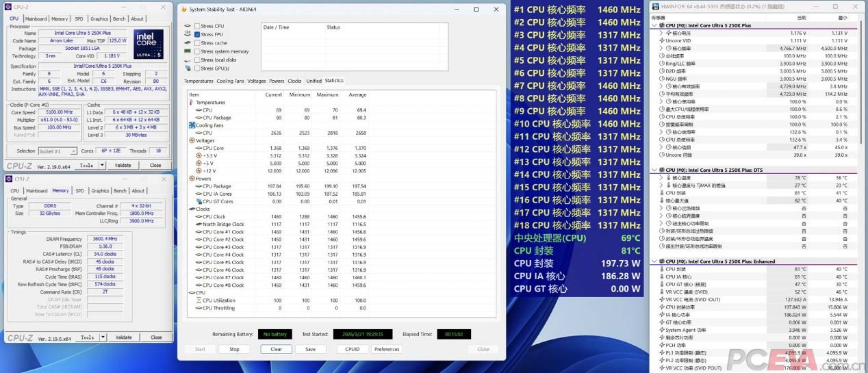
Task: Switch to the Powers tab in AIDA64
Action: tap(277, 81)
